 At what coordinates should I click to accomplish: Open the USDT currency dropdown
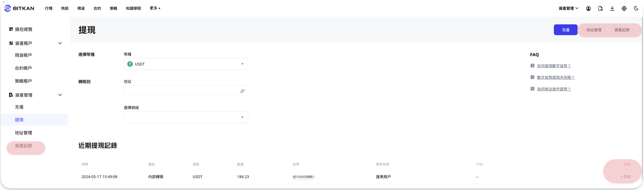(186, 64)
